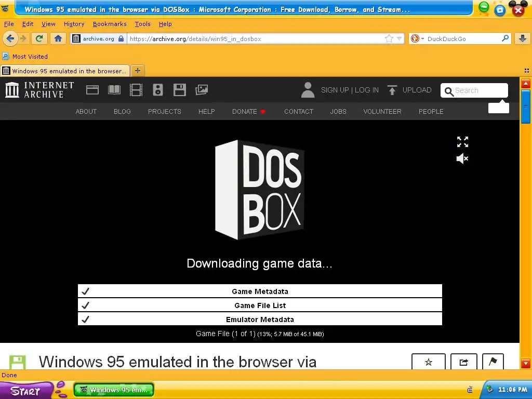
Task: Open the Video film strip icon
Action: (136, 90)
